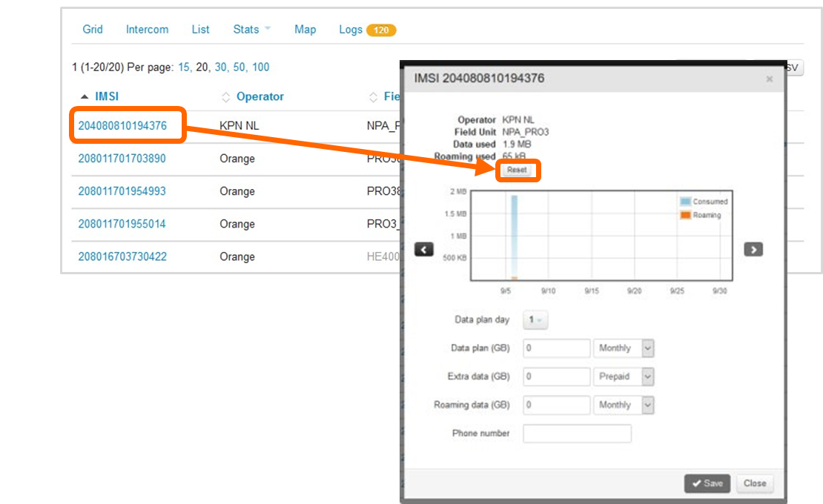Click the Phone number input field
Image resolution: width=823 pixels, height=504 pixels.
pos(577,434)
